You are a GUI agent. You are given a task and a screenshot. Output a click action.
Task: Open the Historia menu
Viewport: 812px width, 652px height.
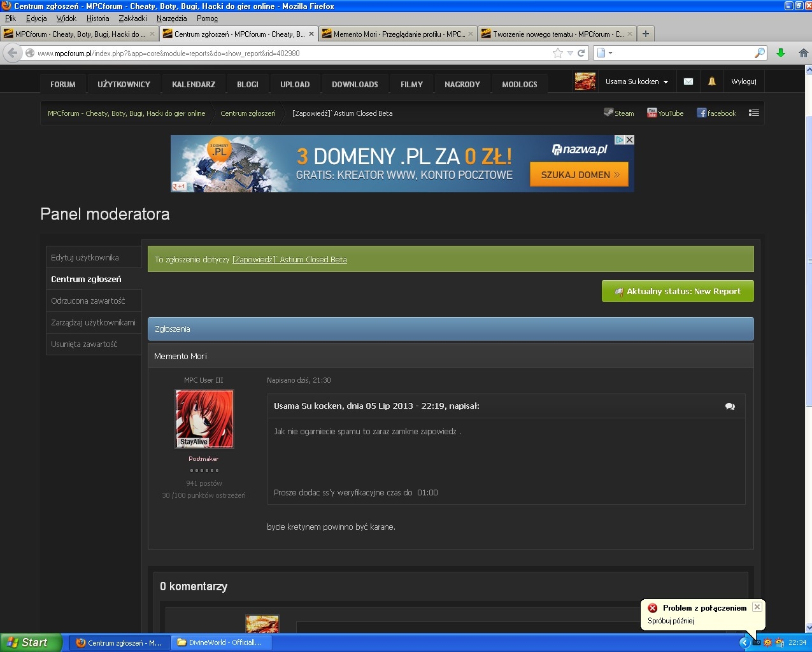pos(97,18)
